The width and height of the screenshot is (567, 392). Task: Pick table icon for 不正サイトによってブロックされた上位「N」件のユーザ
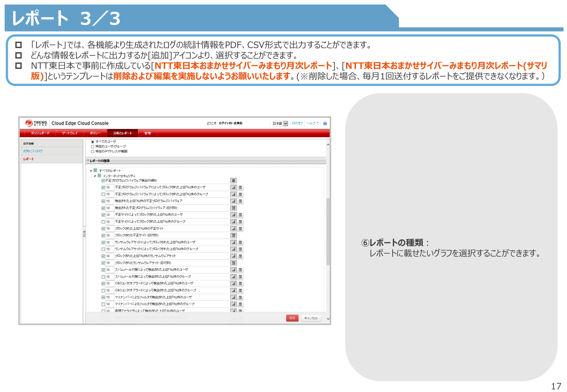point(240,215)
